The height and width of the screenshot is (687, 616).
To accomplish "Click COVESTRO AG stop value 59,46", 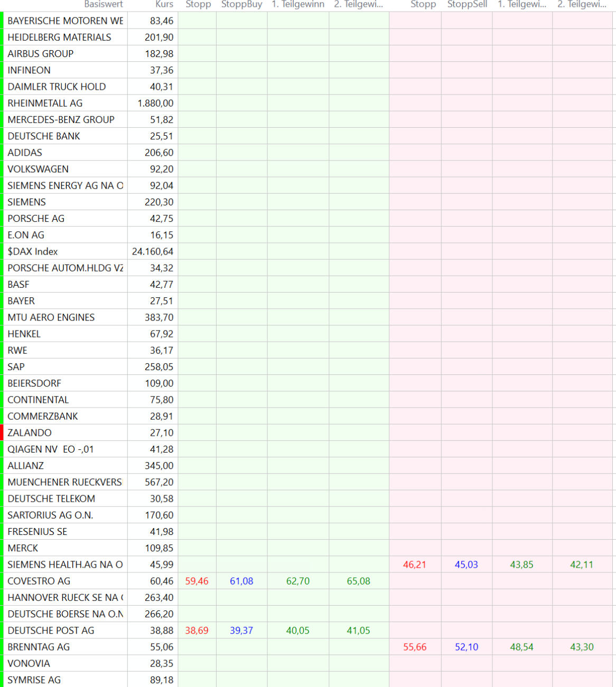I will click(x=197, y=581).
